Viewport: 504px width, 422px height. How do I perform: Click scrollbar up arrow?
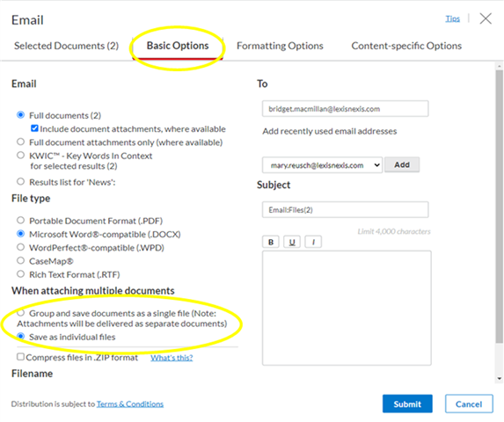[500, 66]
